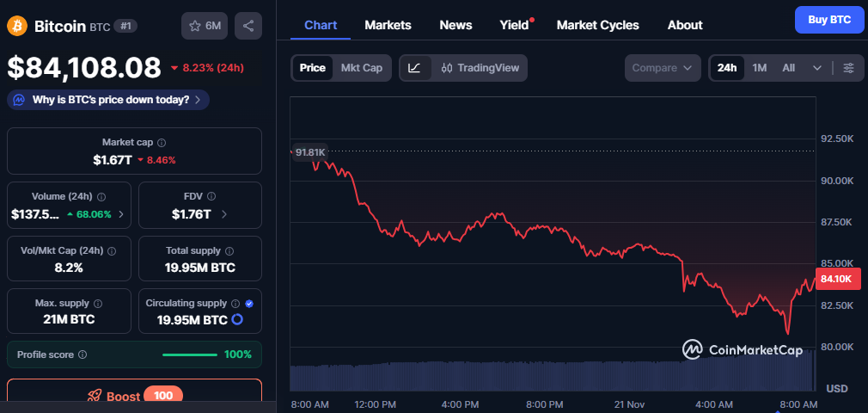
Task: Select the 1M time range
Action: [x=759, y=68]
